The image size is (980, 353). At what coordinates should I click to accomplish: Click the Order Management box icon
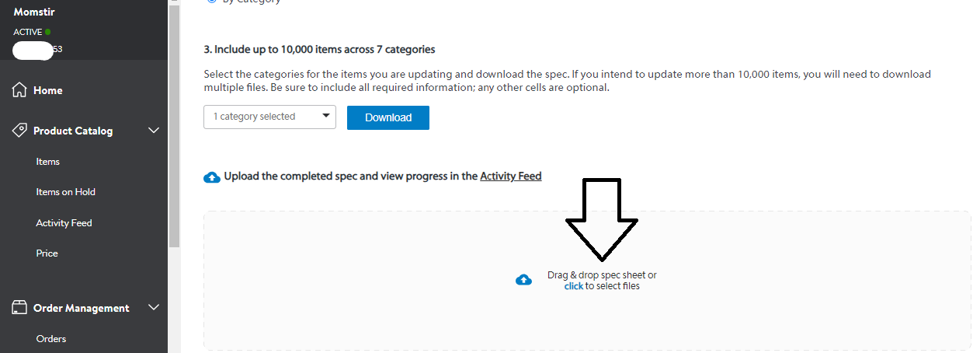[x=20, y=308]
